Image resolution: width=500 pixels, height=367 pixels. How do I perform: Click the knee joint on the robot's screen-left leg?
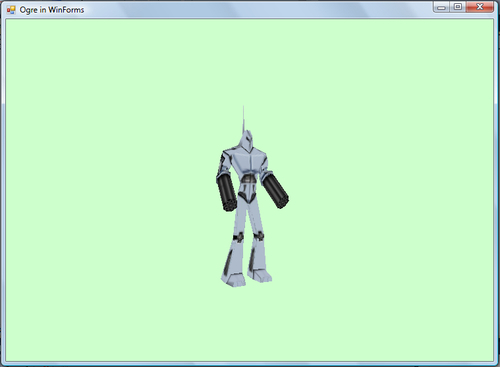pos(239,237)
